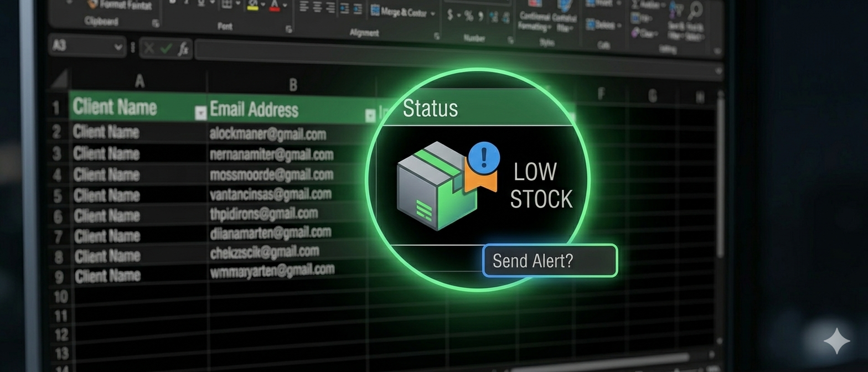Viewport: 868px width, 372px height.
Task: Open the Name Box dropdown next to A3
Action: (118, 48)
